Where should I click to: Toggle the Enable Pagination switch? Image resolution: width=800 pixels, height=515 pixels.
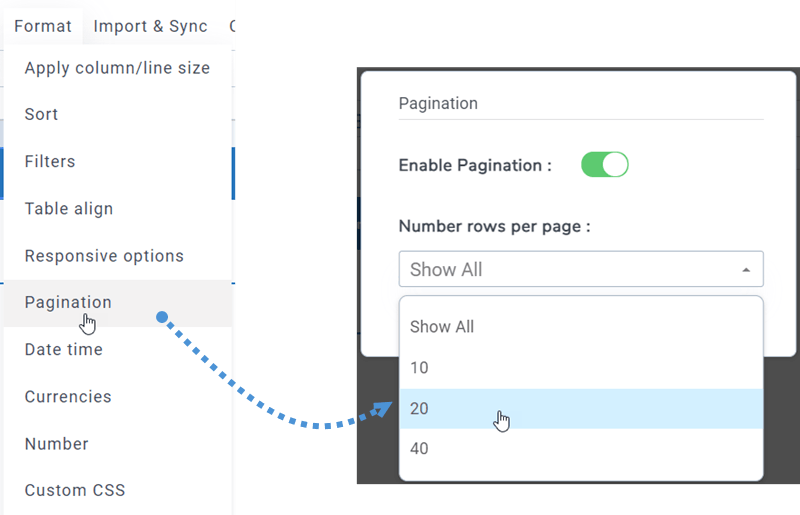[x=604, y=165]
